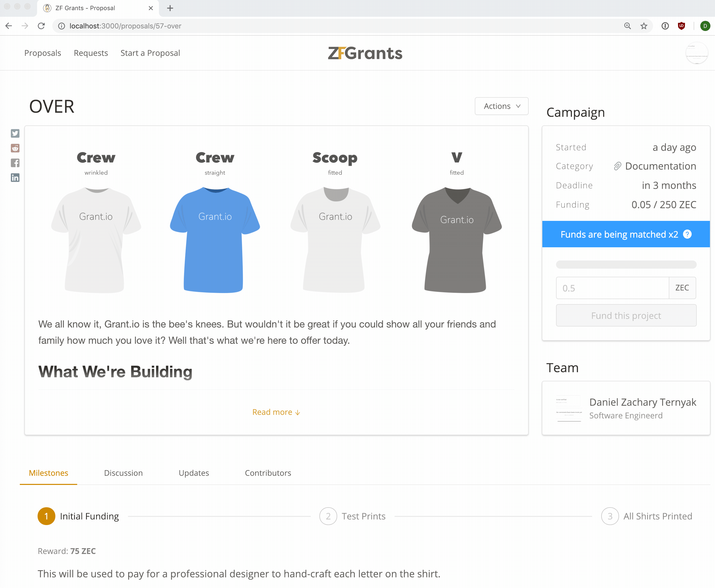
Task: Open the Updates tab
Action: pyautogui.click(x=194, y=473)
